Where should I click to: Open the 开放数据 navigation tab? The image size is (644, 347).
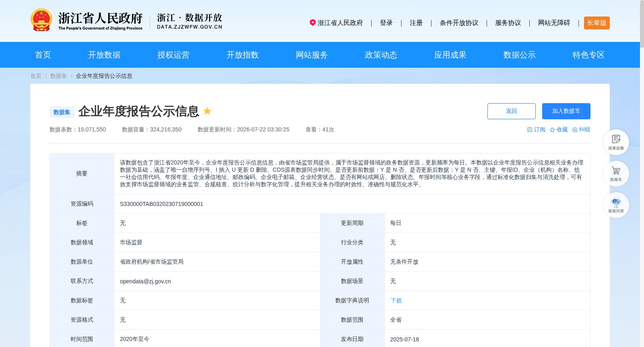pyautogui.click(x=104, y=55)
